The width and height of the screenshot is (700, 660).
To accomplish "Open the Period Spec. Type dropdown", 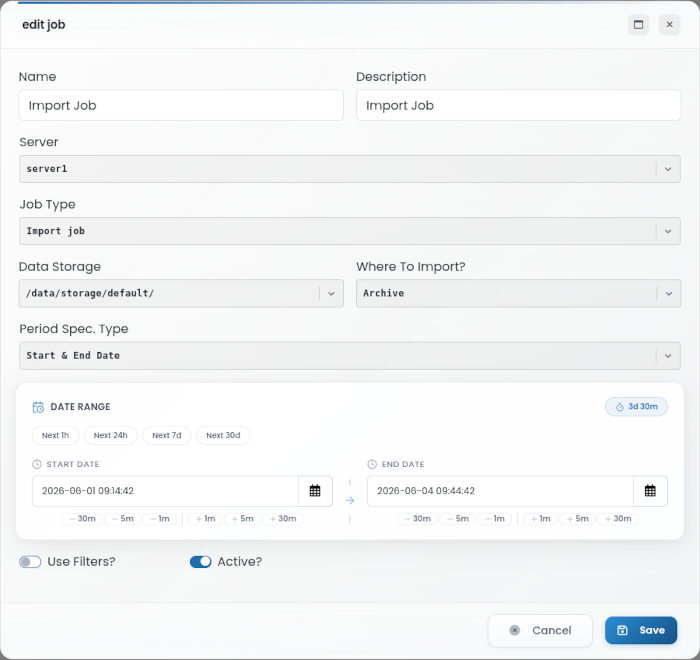I will [x=350, y=355].
